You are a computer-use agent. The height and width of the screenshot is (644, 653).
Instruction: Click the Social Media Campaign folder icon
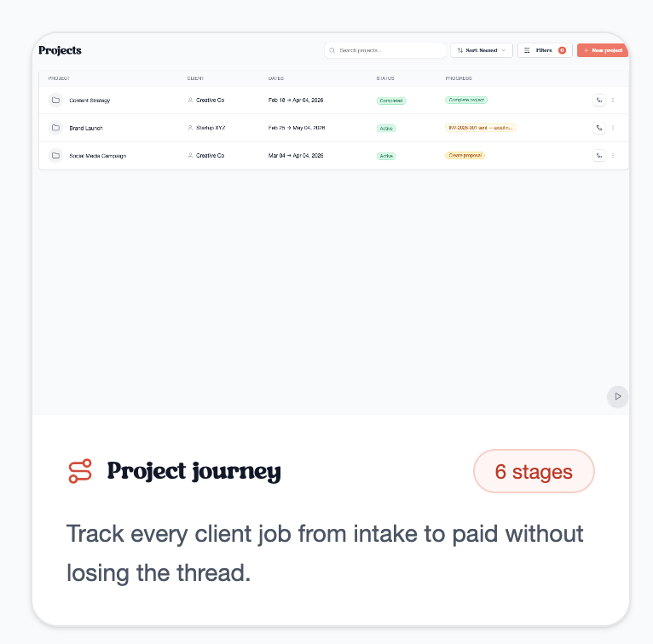[x=55, y=156]
